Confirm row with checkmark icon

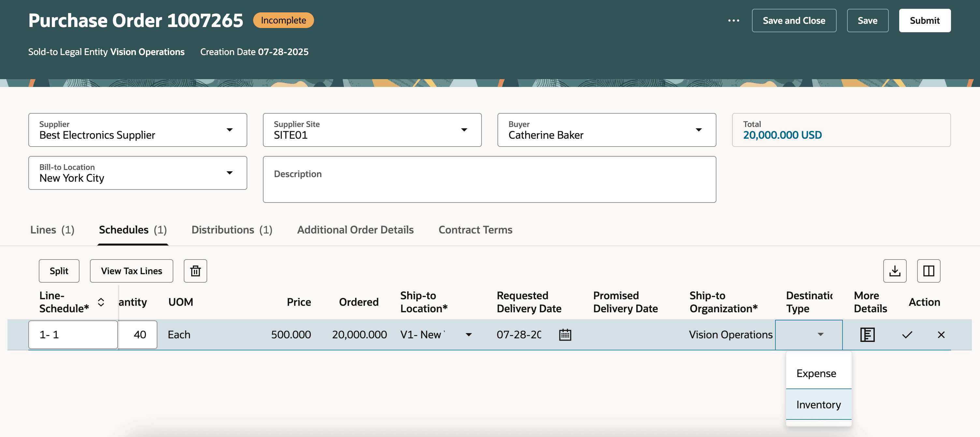[907, 335]
